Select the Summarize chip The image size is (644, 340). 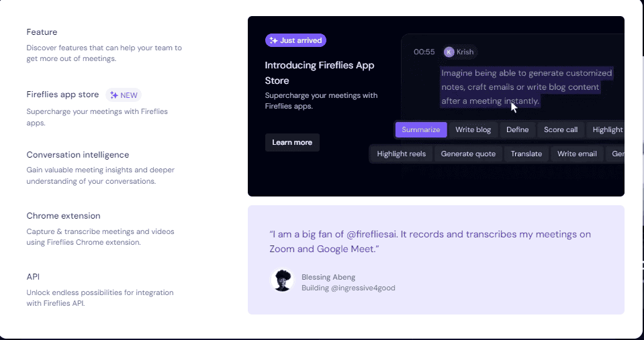pos(421,130)
